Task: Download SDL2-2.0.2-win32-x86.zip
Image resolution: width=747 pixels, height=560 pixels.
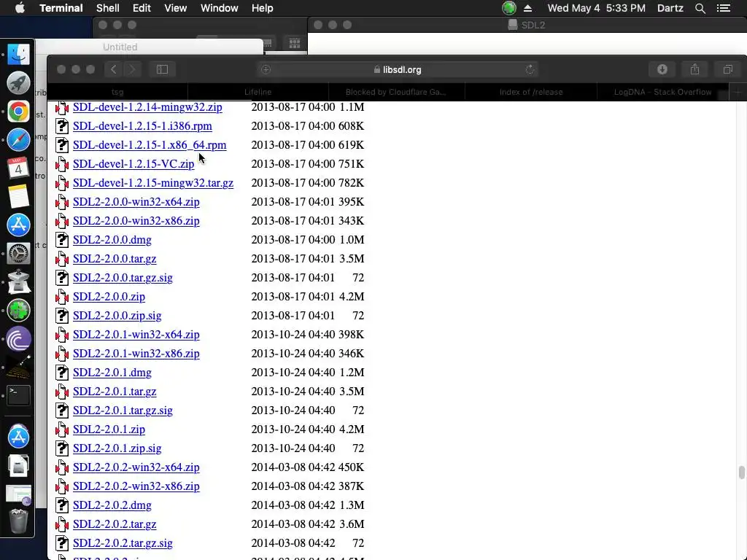Action: point(136,486)
